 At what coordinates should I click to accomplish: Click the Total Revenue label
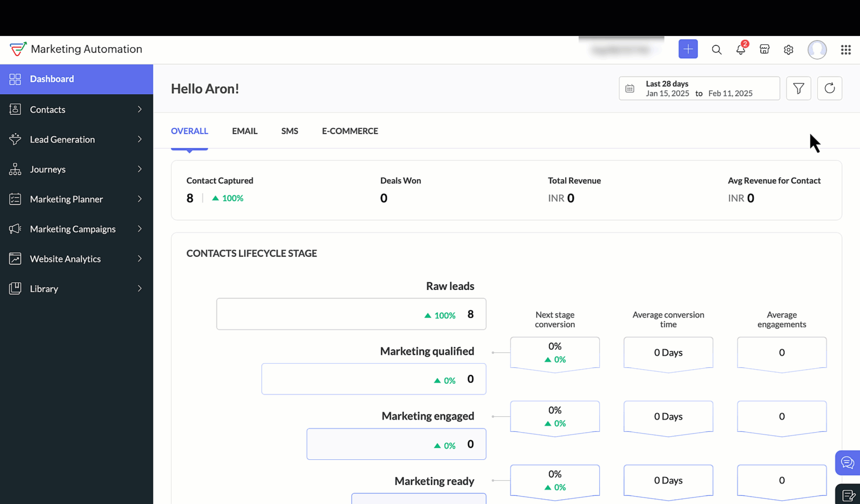(574, 181)
